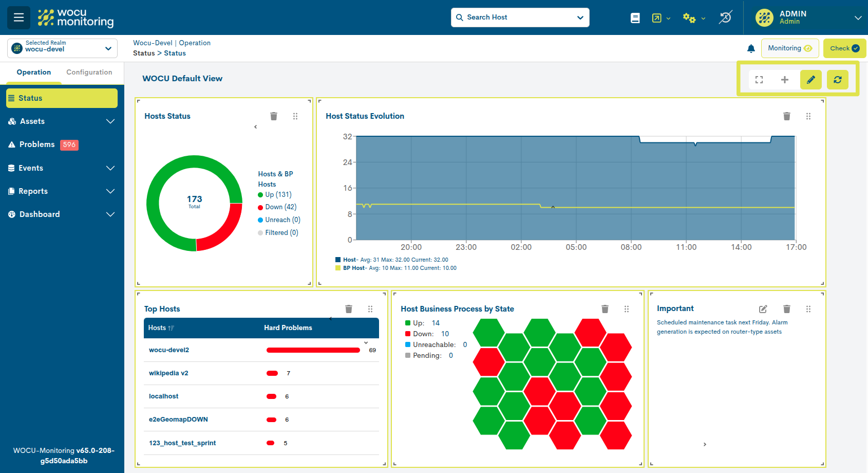Click the notifications bell icon

(751, 48)
